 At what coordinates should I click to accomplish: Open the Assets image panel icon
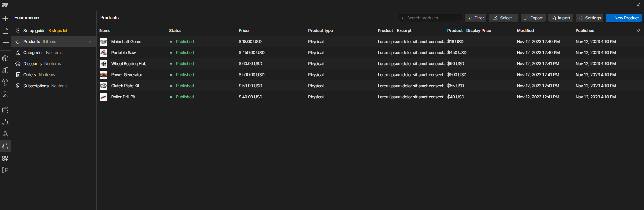[x=5, y=94]
